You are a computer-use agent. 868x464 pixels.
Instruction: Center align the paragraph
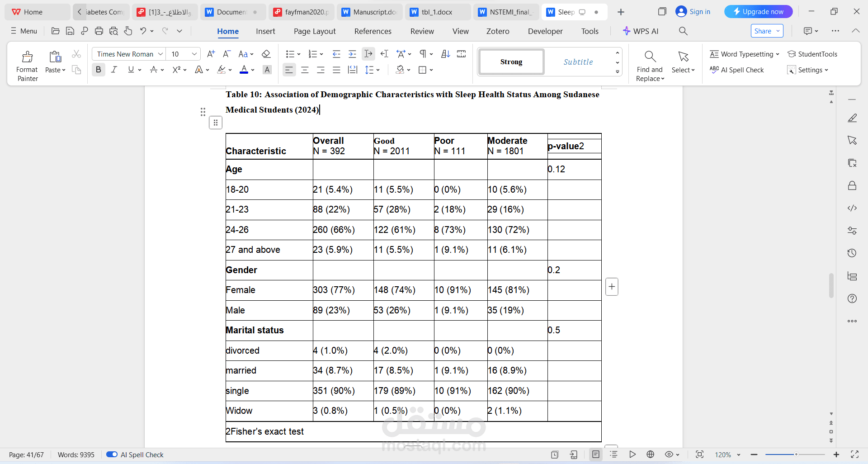click(305, 70)
